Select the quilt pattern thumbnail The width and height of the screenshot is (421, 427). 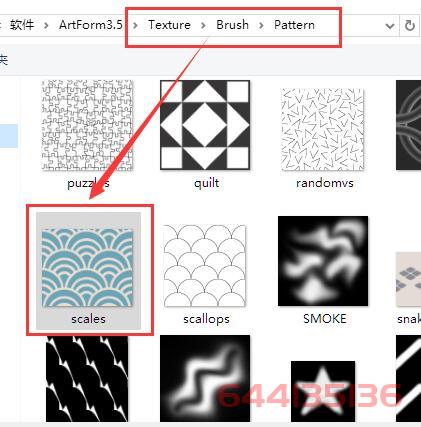(205, 125)
